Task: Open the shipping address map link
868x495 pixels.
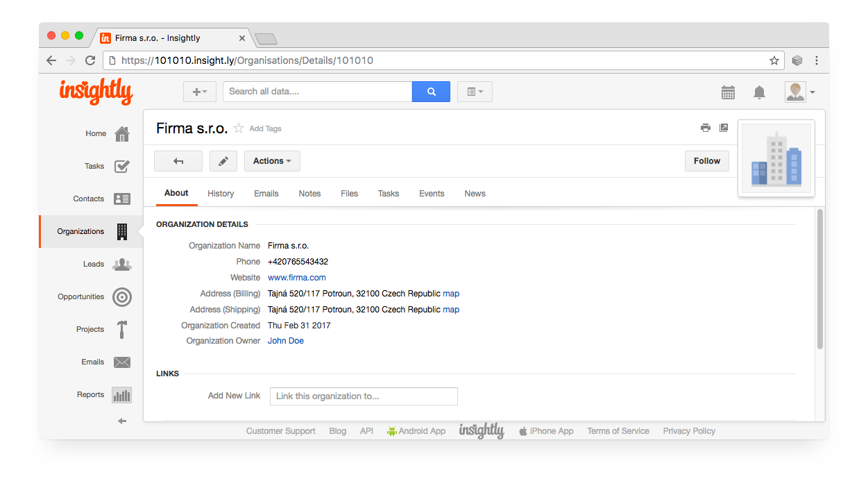Action: (451, 310)
